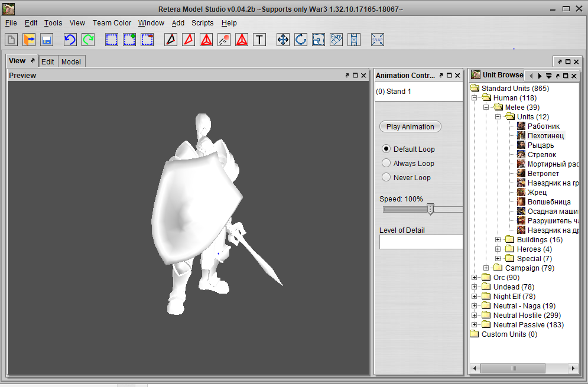This screenshot has height=387, width=588.
Task: Choose the Always Loop option
Action: (386, 163)
